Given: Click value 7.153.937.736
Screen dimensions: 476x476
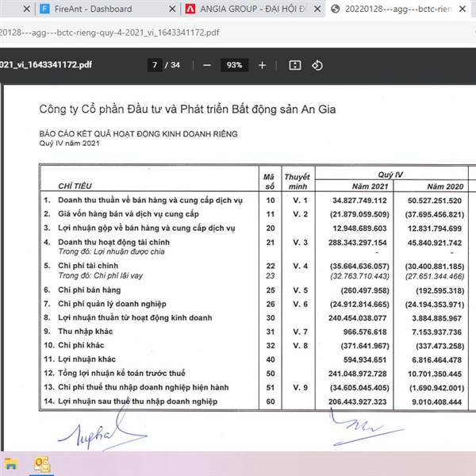Looking at the screenshot, I should (x=436, y=332).
